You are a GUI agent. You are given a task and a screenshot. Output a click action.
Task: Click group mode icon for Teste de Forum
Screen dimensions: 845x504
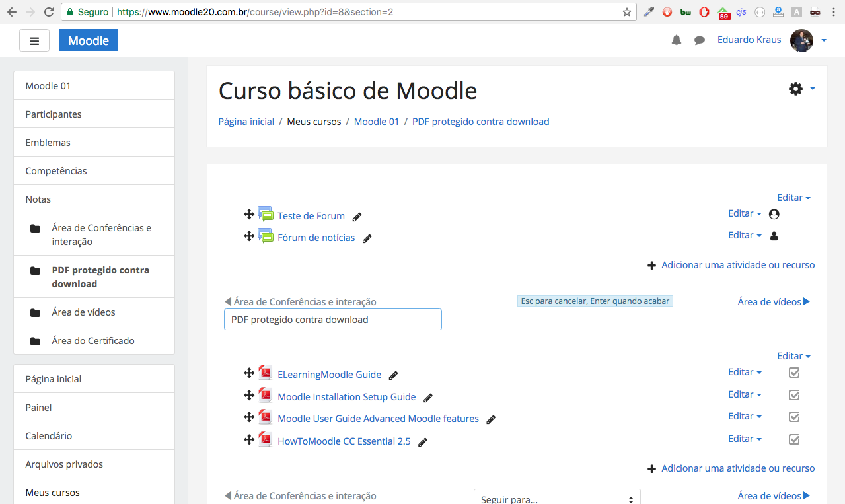(x=774, y=214)
